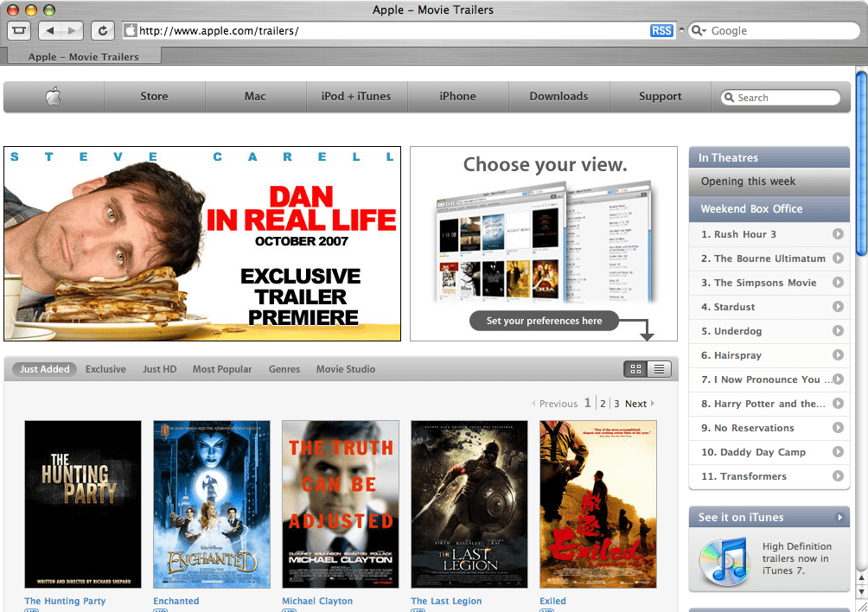
Task: Go to page 2 of trailers
Action: tap(603, 404)
